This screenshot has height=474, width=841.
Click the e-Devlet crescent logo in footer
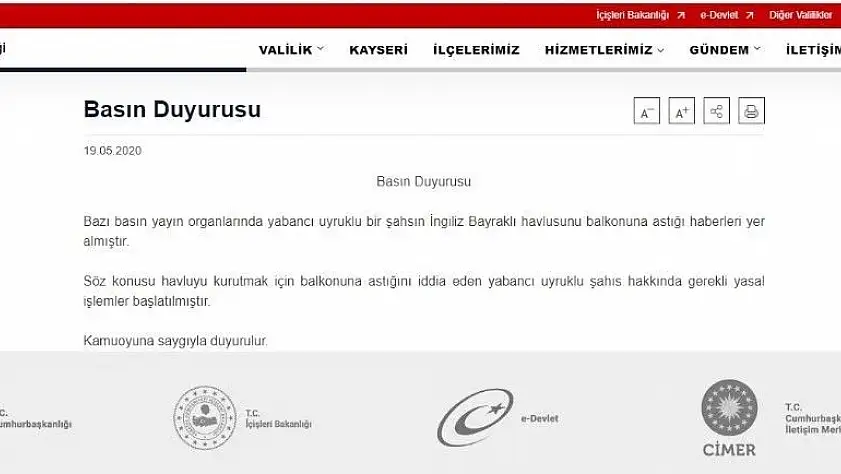[x=475, y=418]
